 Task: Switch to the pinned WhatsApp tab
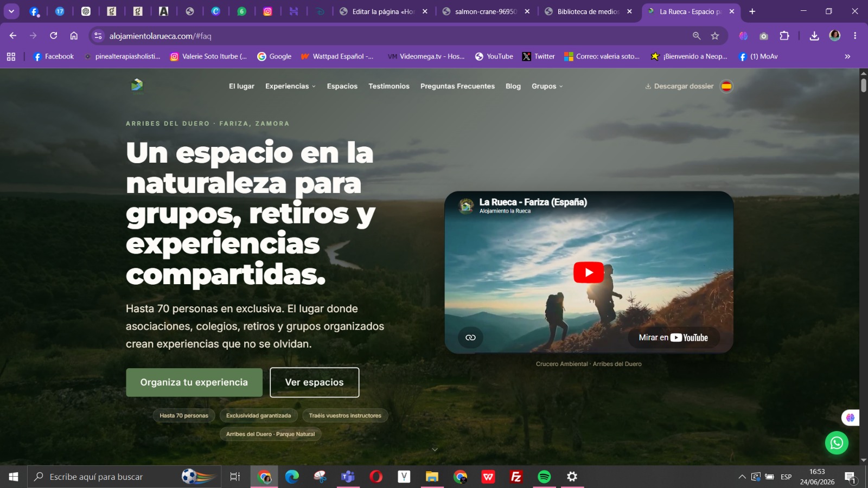point(242,11)
